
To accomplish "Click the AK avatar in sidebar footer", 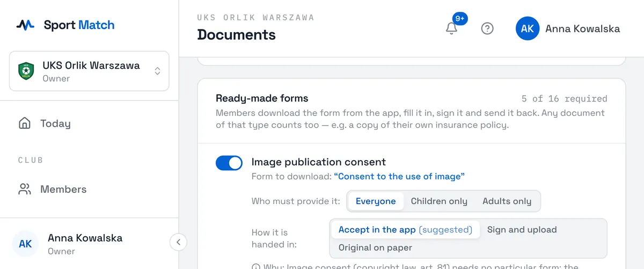I will click(25, 244).
